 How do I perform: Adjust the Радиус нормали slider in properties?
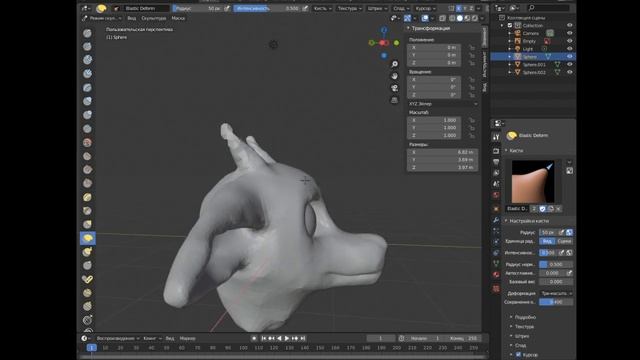(556, 264)
